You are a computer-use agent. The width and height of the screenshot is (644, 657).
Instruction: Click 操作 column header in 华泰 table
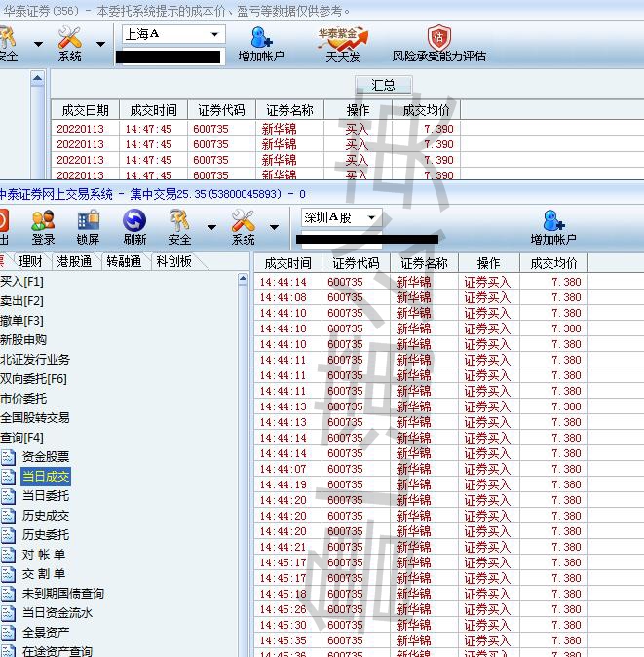358,110
